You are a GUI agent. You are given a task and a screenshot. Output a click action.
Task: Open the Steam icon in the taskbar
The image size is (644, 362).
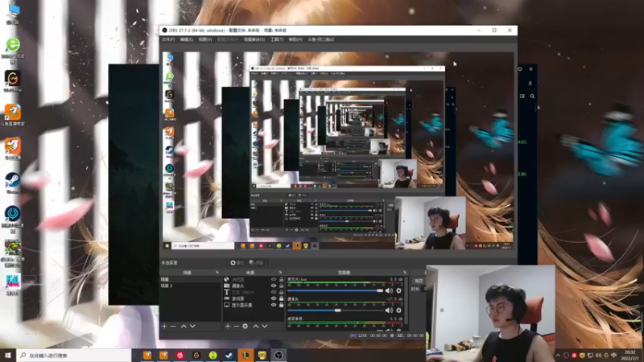coord(229,355)
